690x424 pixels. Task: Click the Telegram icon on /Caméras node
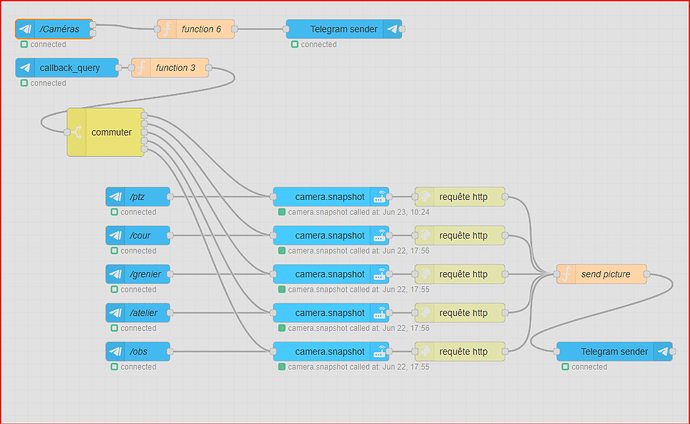click(x=26, y=29)
